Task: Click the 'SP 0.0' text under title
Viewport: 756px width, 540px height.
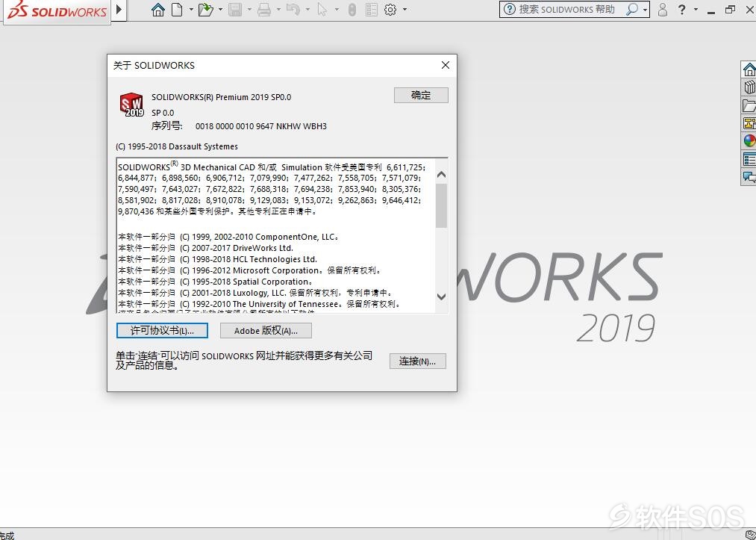Action: tap(163, 113)
